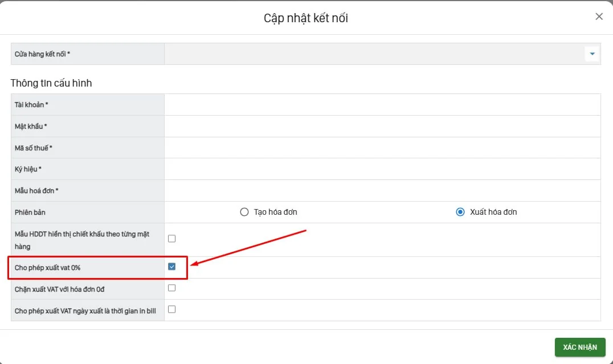Enable xuất VAT ngày xuất in bill checkbox

pos(171,310)
